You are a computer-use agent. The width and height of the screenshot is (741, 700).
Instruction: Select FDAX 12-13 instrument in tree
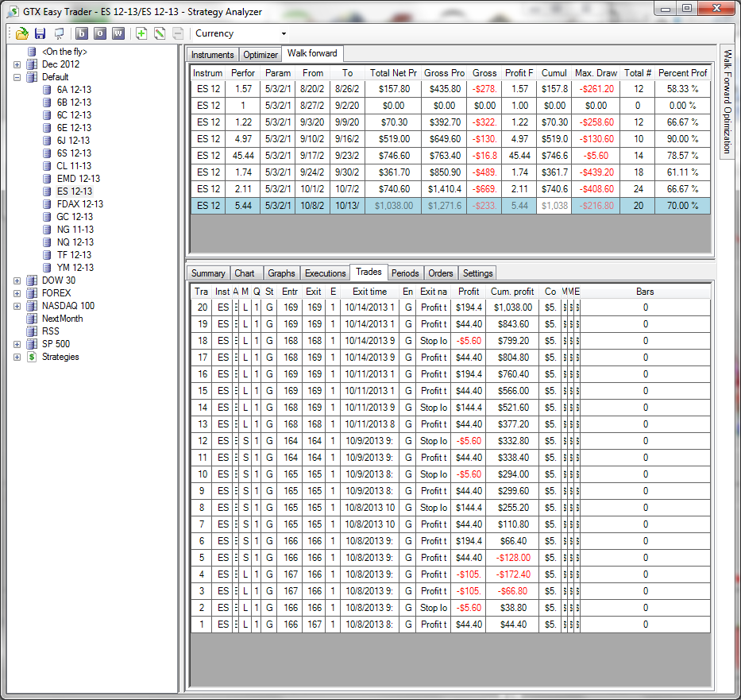coord(80,204)
